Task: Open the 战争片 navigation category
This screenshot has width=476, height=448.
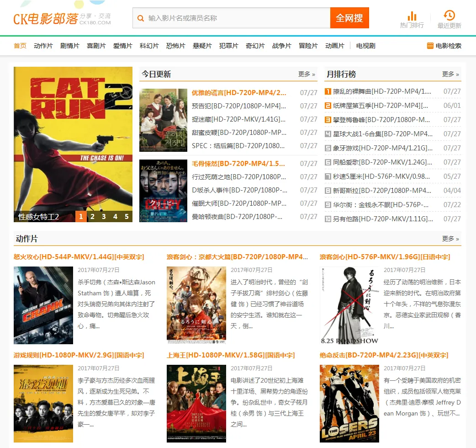Action: pyautogui.click(x=282, y=46)
